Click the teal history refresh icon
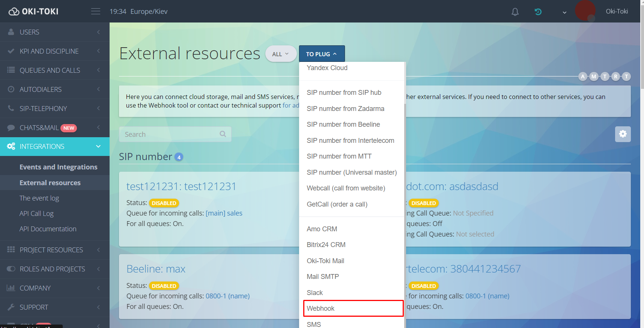 (538, 12)
